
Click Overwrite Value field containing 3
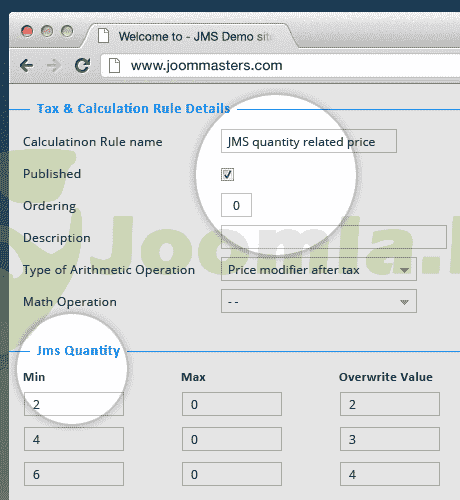tap(390, 439)
